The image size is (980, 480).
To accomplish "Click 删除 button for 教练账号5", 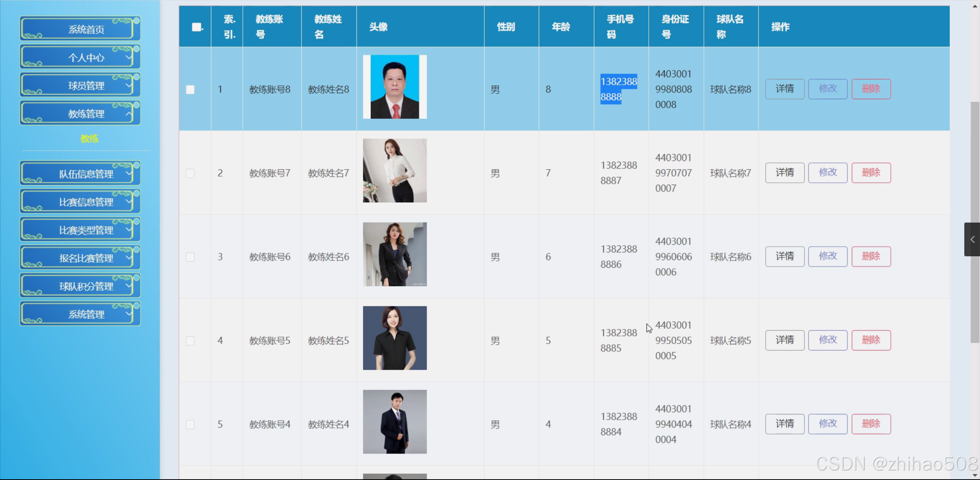I will (870, 340).
